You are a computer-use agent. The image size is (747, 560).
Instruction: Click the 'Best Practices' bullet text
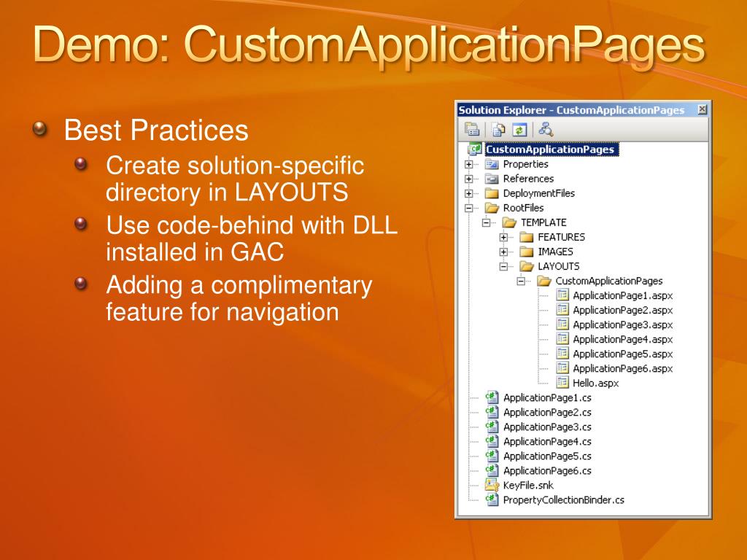click(x=156, y=130)
